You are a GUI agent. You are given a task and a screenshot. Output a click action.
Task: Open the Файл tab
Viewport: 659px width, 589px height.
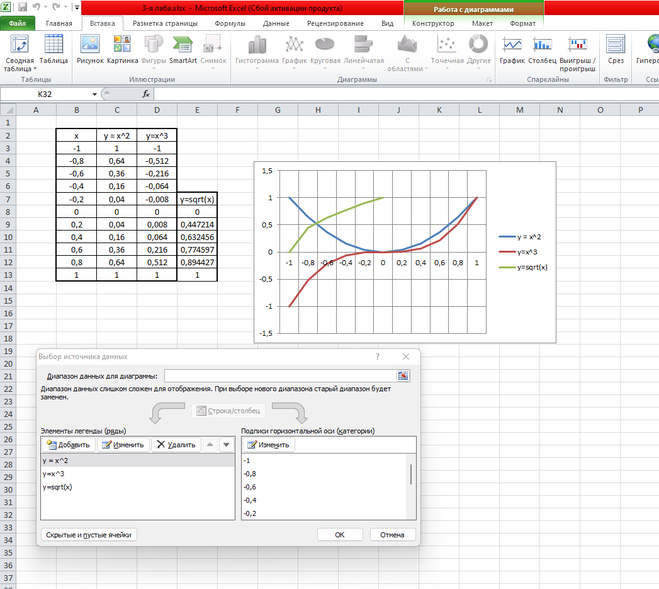coord(18,24)
